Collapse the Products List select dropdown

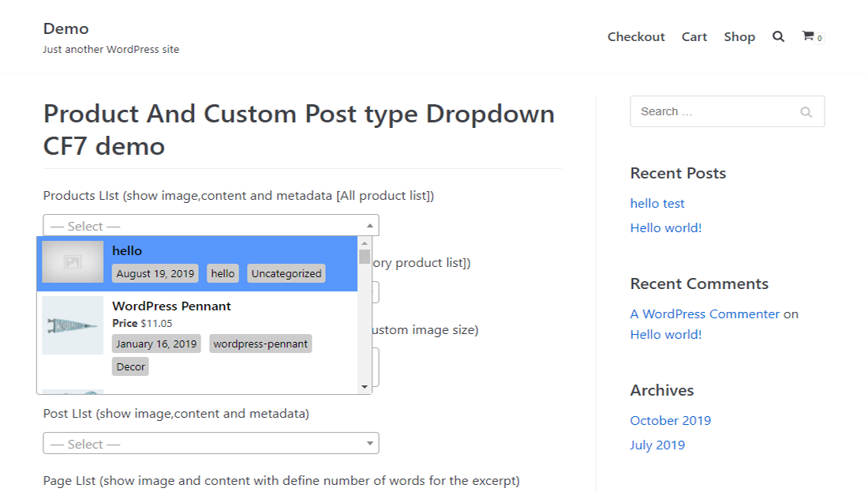pyautogui.click(x=211, y=226)
